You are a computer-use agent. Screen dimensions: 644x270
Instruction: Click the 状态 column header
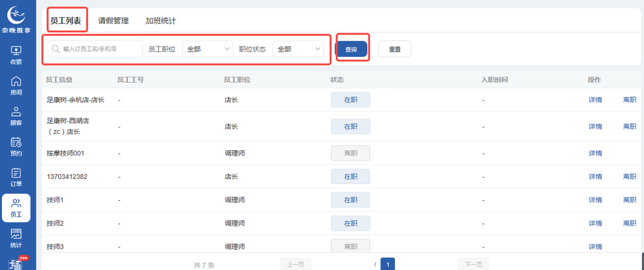337,80
